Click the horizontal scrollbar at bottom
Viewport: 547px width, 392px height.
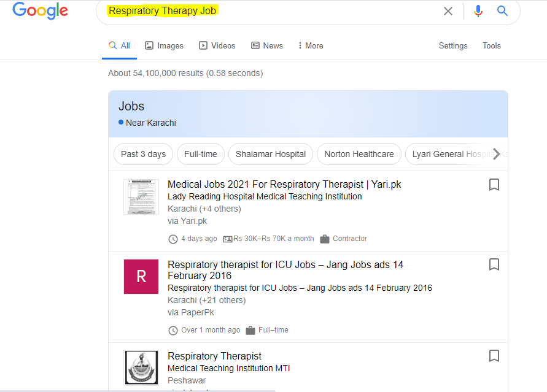pos(138,391)
